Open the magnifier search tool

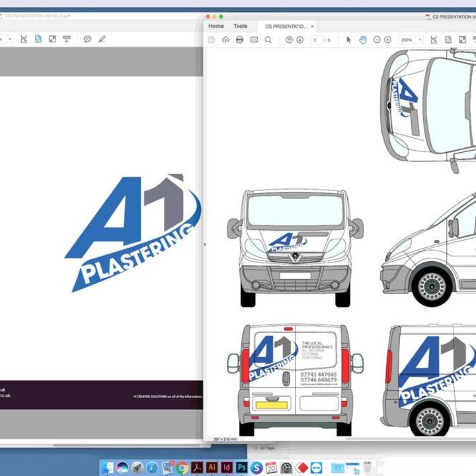[x=268, y=40]
